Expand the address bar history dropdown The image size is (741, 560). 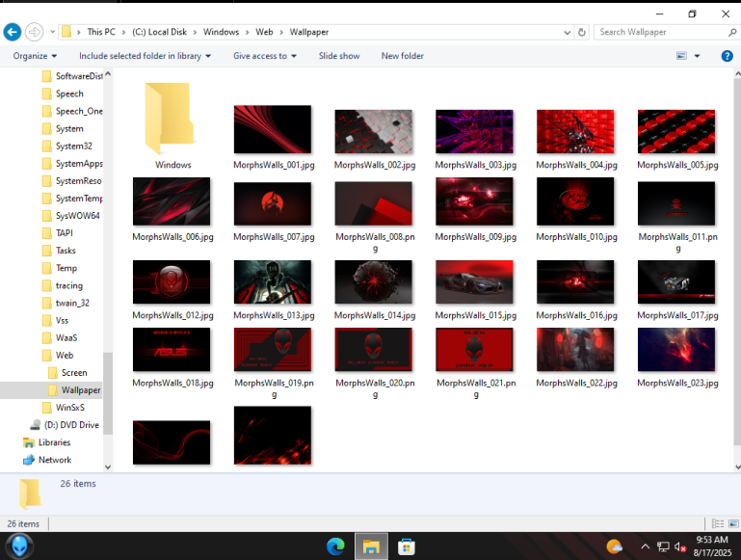click(x=568, y=32)
